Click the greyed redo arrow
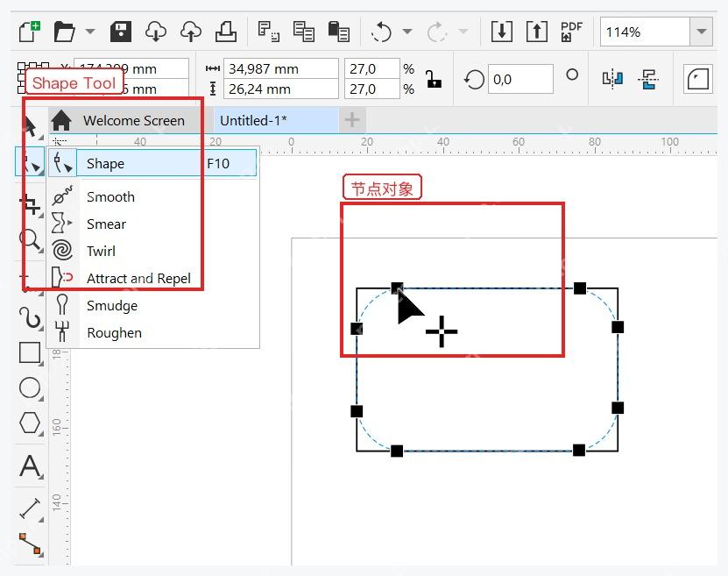 tap(437, 32)
